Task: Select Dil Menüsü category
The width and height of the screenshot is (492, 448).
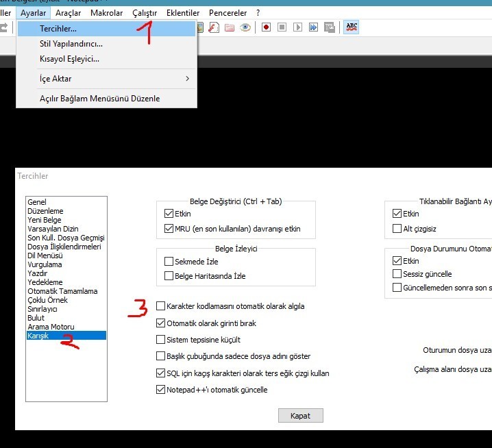Action: coord(66,256)
